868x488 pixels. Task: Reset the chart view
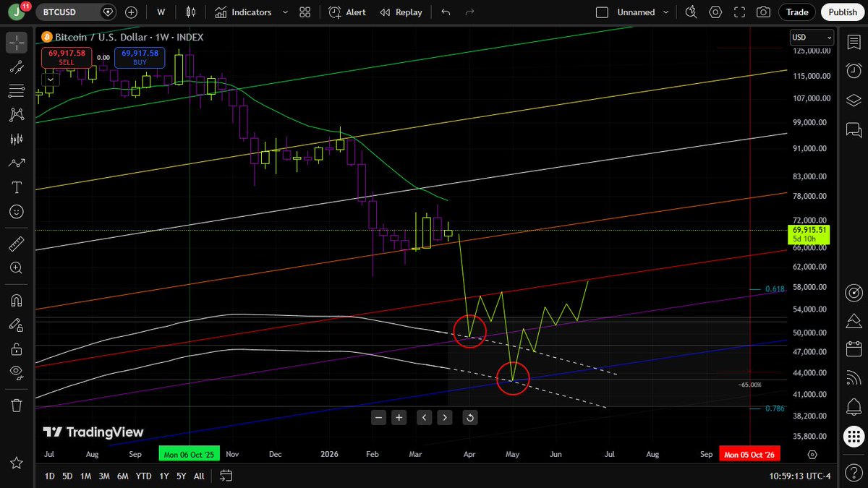[469, 417]
